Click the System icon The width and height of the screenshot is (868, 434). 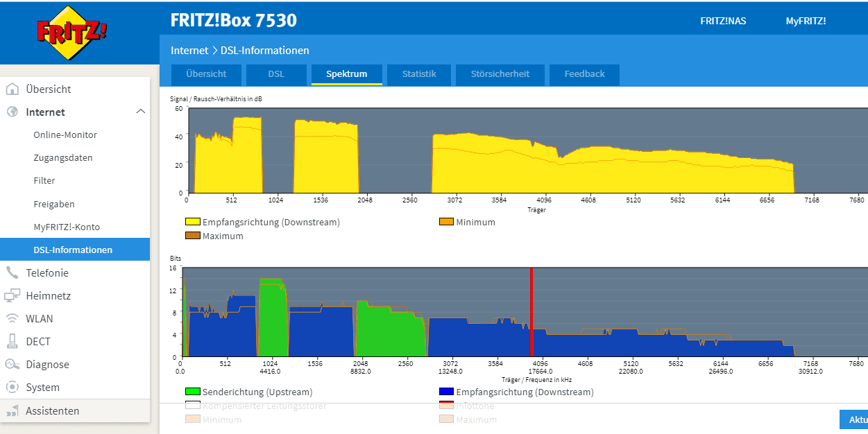pyautogui.click(x=12, y=387)
